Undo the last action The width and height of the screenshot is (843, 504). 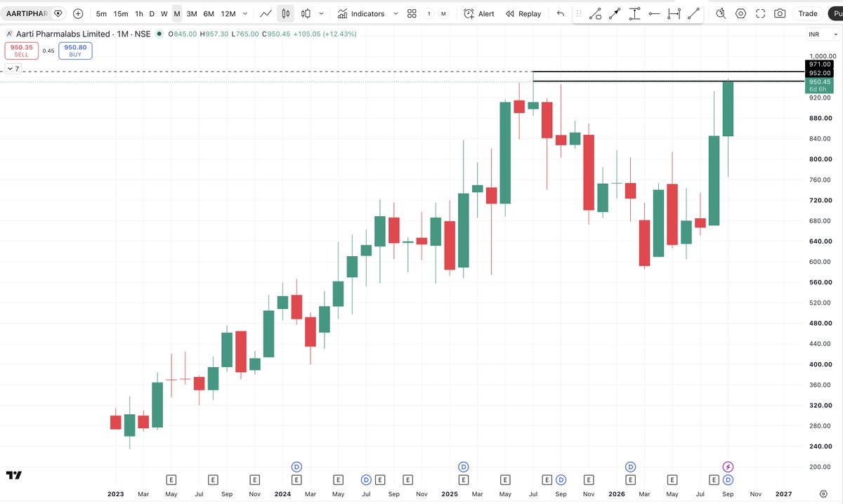coord(560,13)
